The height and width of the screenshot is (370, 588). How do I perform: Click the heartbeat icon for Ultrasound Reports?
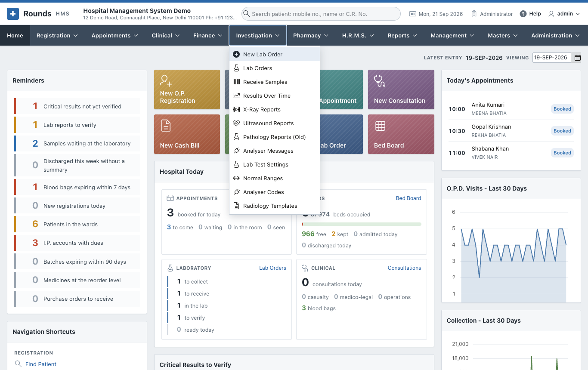[236, 123]
